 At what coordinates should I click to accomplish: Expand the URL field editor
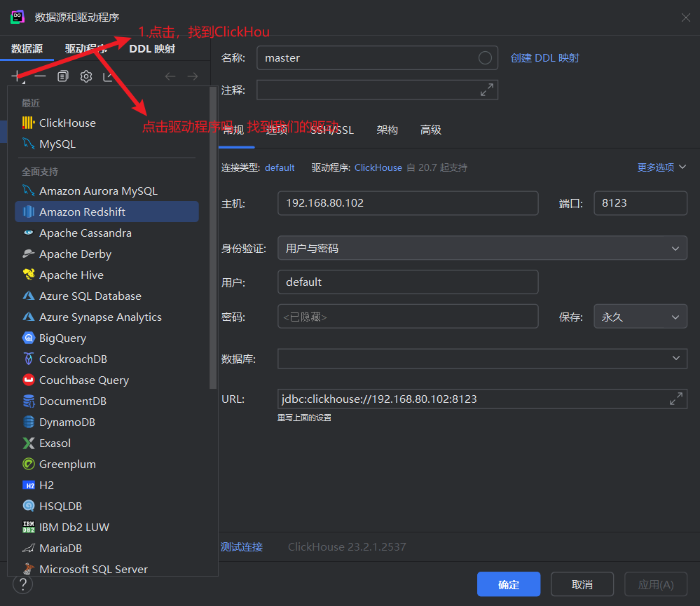[x=676, y=399]
